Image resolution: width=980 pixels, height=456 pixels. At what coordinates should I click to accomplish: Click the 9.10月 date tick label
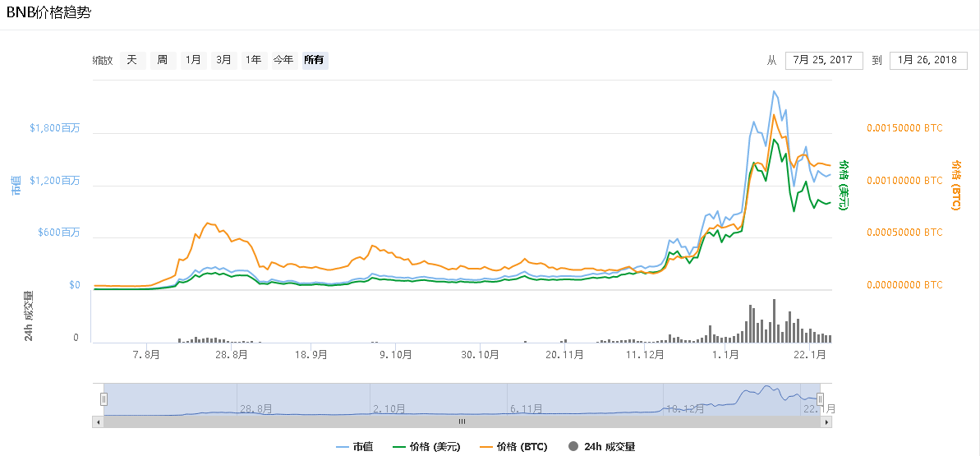click(395, 354)
